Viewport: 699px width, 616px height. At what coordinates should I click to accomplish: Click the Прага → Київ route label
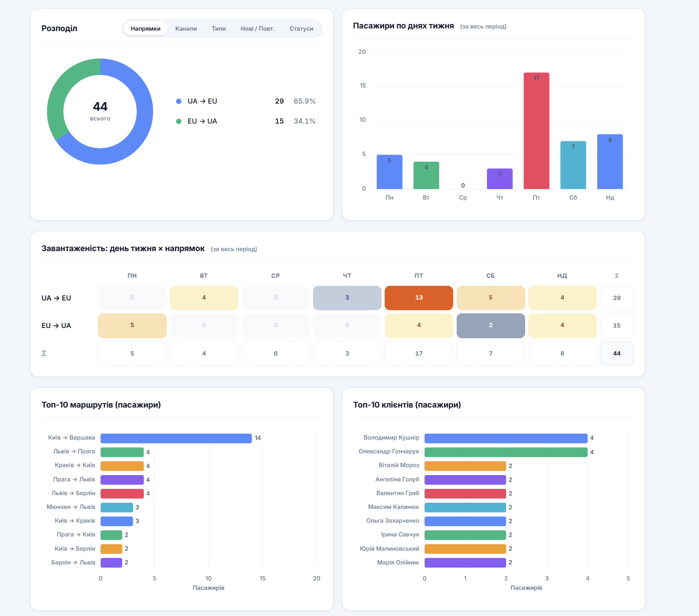click(76, 535)
